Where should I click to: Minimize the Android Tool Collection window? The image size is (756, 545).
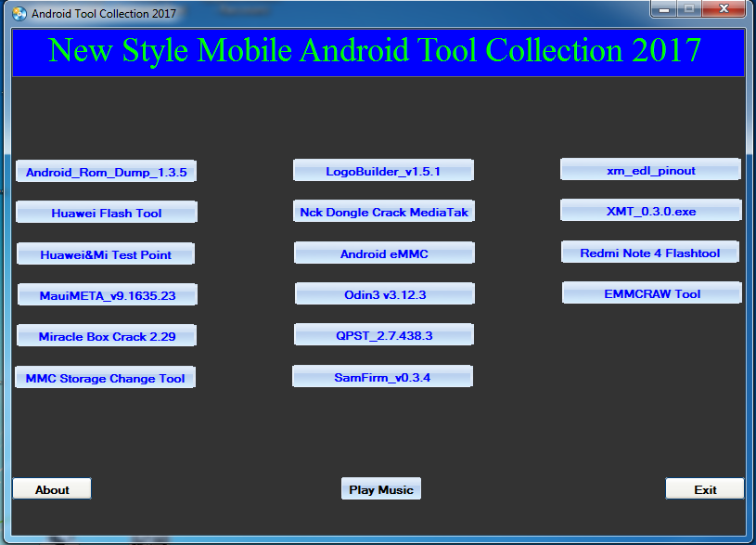[664, 8]
